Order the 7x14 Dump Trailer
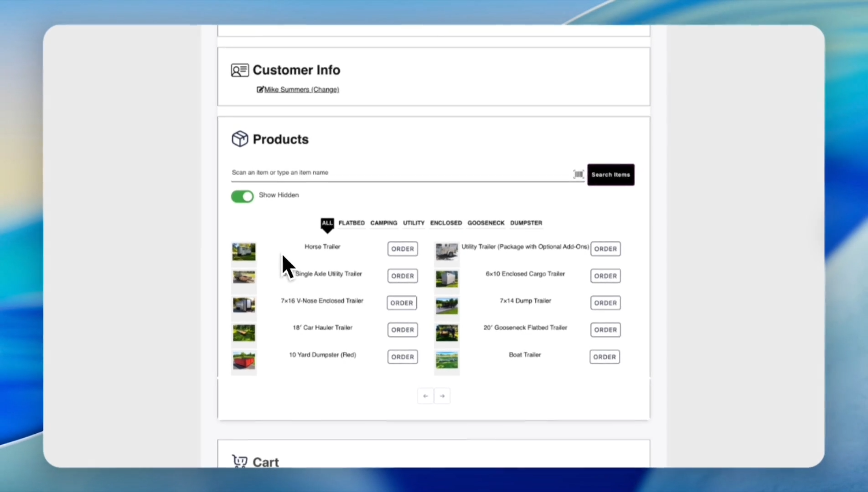868x492 pixels. coord(605,303)
